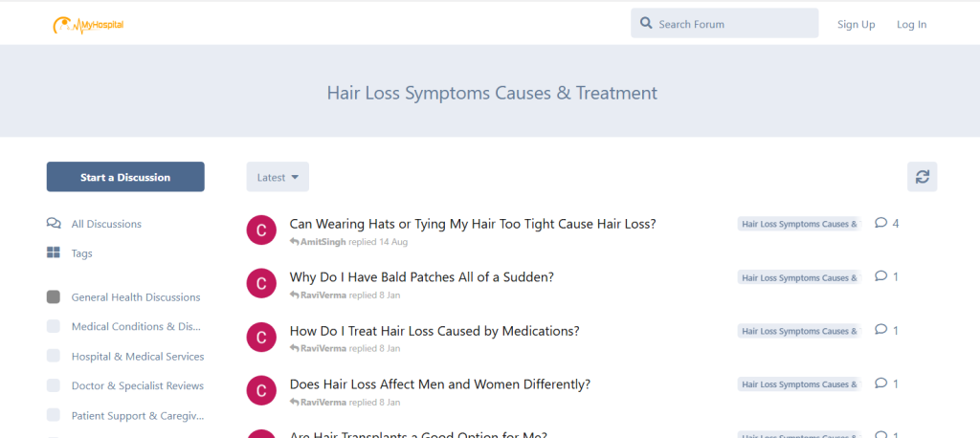The image size is (980, 438).
Task: Click Start a Discussion button
Action: 125,177
